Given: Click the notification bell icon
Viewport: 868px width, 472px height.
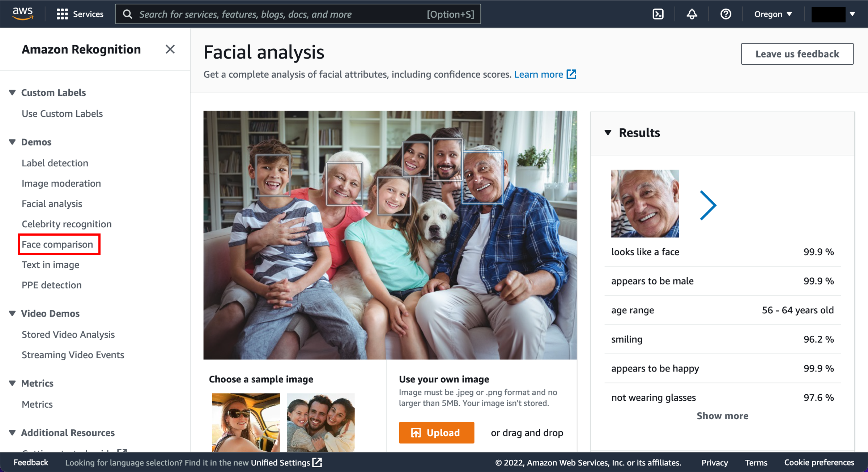Looking at the screenshot, I should 691,14.
